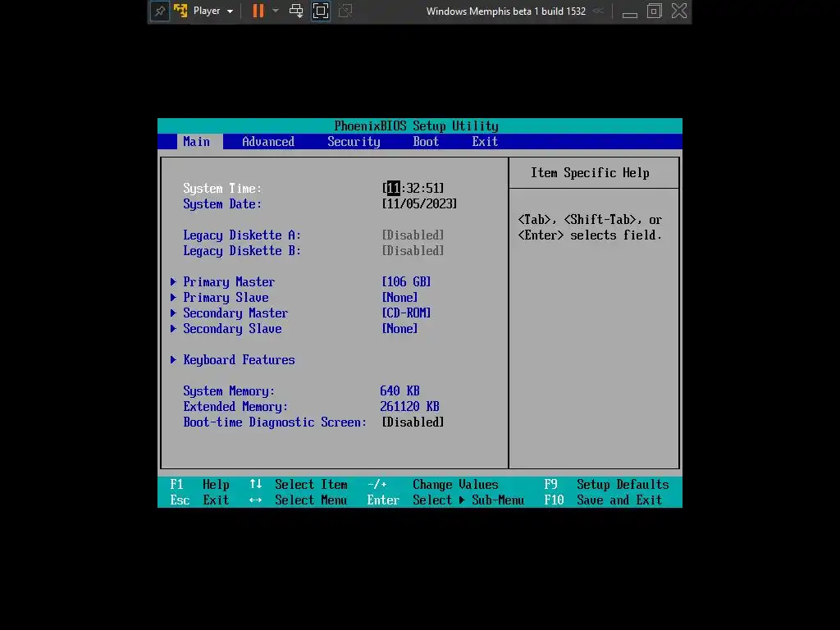Select Legacy Diskette B Disabled value
This screenshot has height=630, width=840.
coord(413,251)
